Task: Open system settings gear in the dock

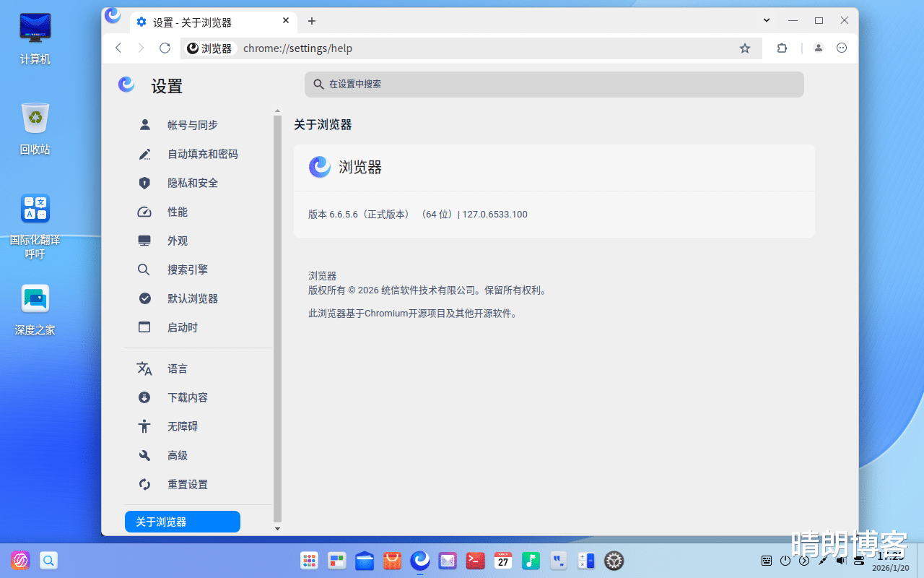Action: tap(614, 561)
